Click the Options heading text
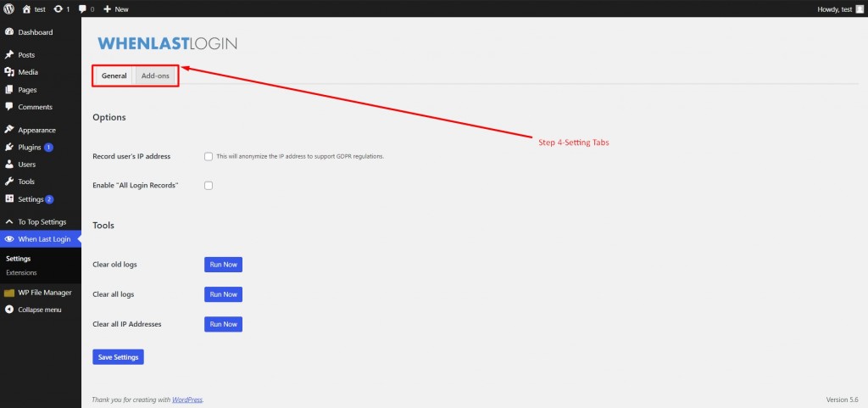Screen dimensions: 868x408 pyautogui.click(x=109, y=117)
